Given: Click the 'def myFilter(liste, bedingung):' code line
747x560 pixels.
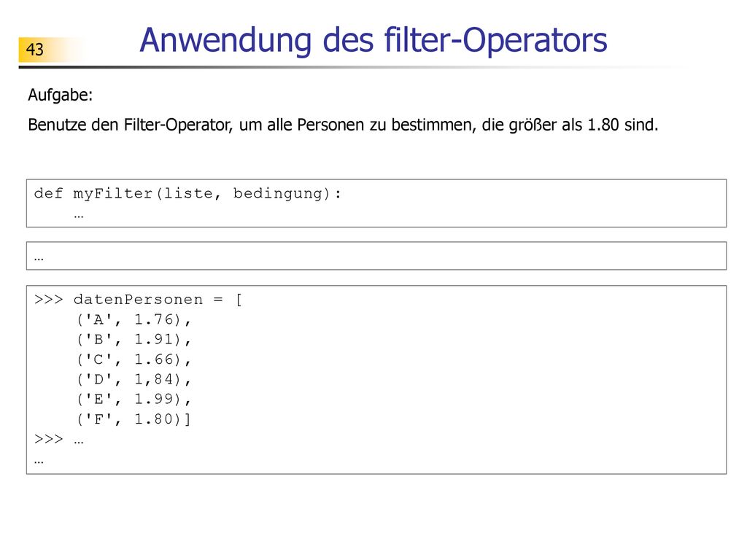Looking at the screenshot, I should pos(187,194).
